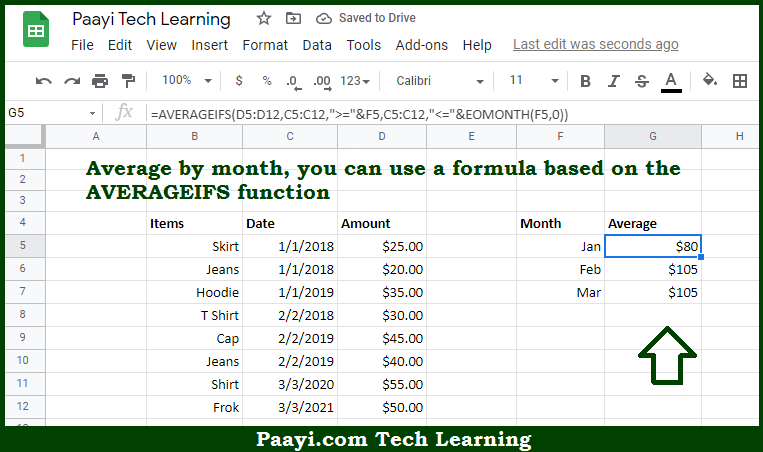Toggle bold formatting
Viewport: 763px width, 452px height.
tap(585, 81)
